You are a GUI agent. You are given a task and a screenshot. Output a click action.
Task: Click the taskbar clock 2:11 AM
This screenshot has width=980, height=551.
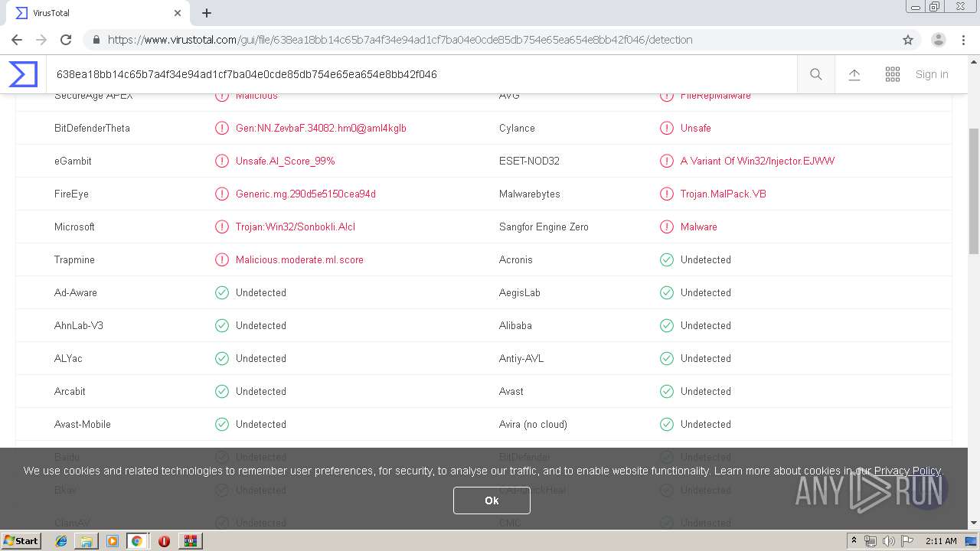pyautogui.click(x=941, y=541)
